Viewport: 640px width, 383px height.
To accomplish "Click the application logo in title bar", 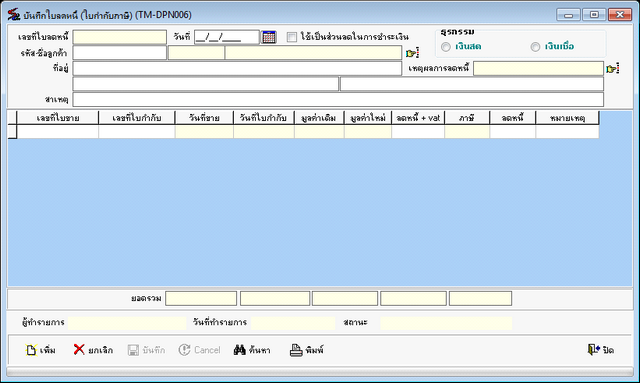I will [14, 15].
